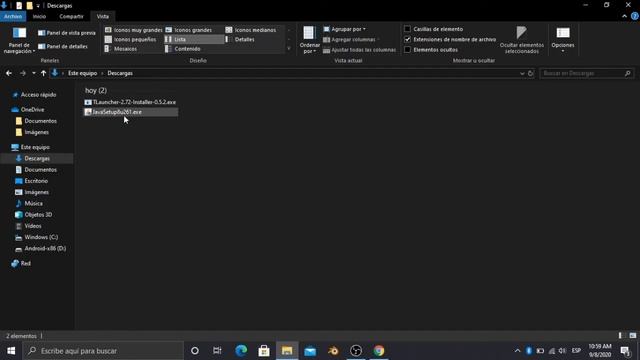Click the Buscar en Descargas search field

click(587, 73)
